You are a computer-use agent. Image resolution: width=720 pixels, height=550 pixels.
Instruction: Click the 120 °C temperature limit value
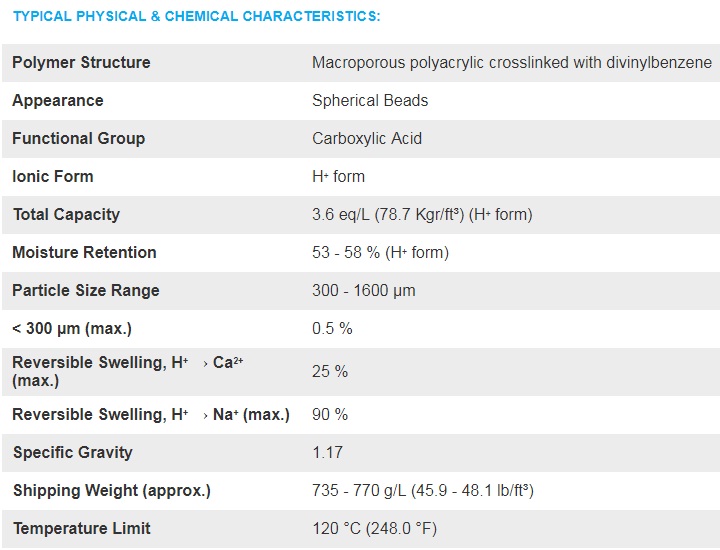coord(375,528)
